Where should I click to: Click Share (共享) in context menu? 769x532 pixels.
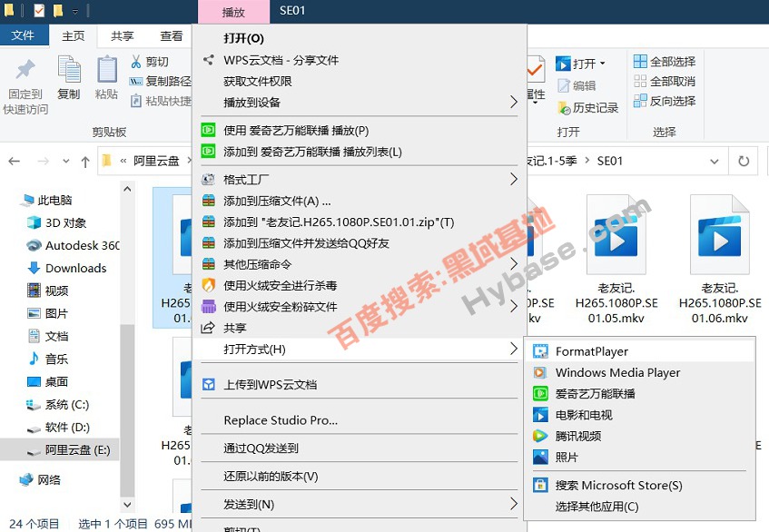(359, 328)
